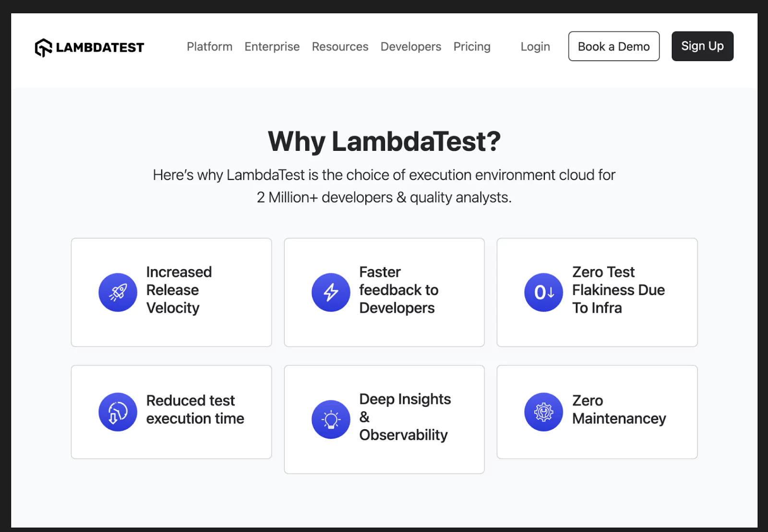Select the Increased Release Velocity card

pyautogui.click(x=171, y=292)
